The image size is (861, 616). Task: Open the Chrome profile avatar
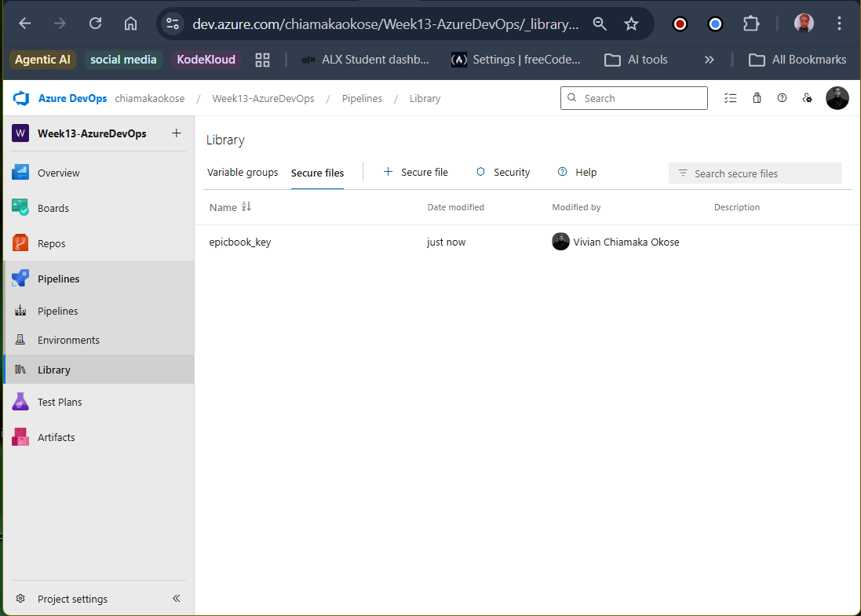coord(804,24)
